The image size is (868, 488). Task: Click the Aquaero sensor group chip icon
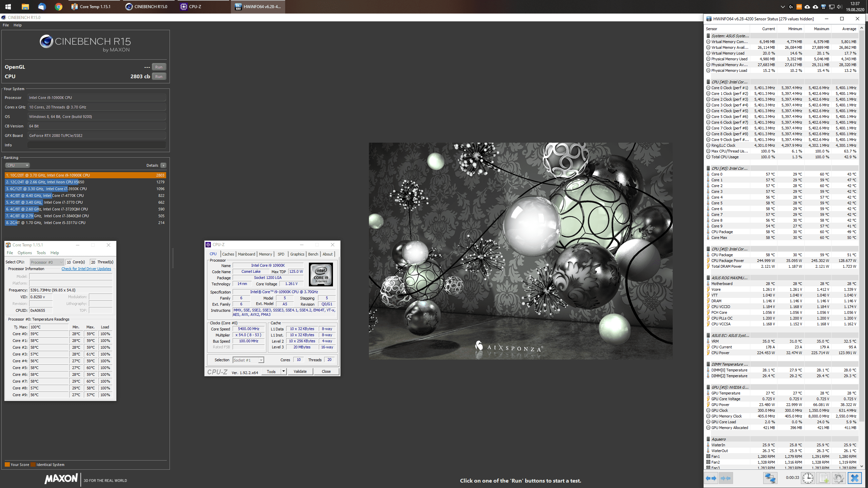coord(708,439)
